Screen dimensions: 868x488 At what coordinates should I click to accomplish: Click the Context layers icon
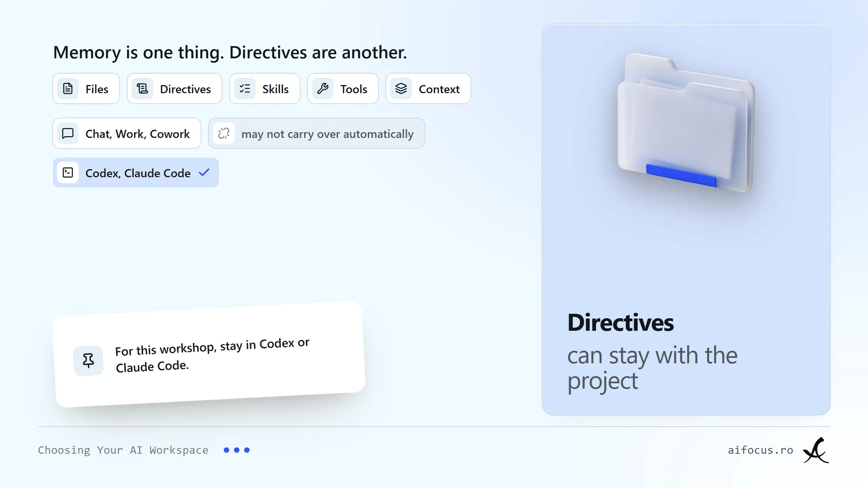pos(401,89)
